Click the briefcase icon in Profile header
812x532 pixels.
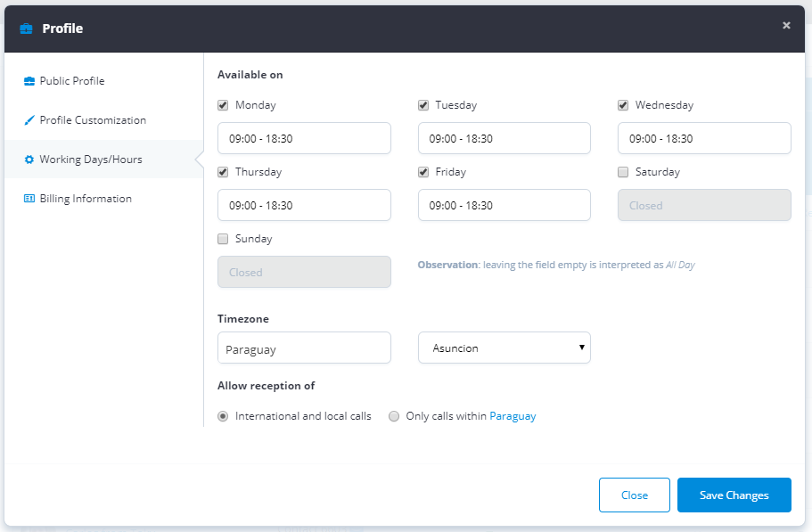[x=26, y=29]
